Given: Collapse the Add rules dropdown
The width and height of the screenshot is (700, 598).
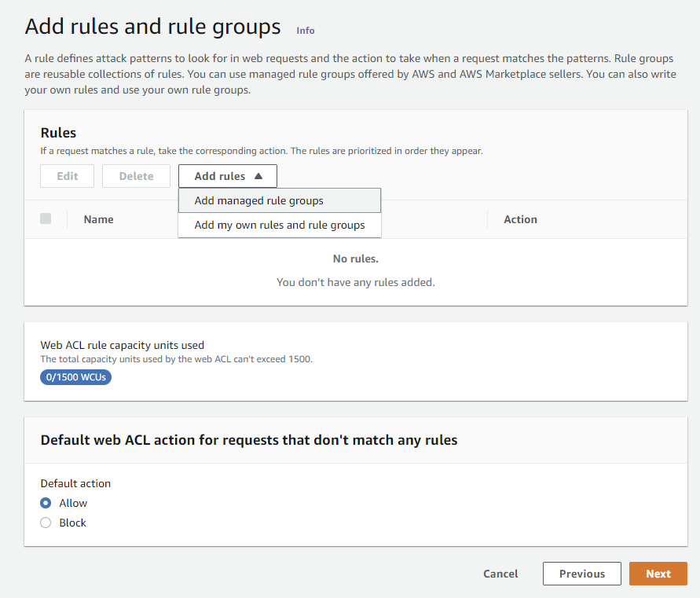Looking at the screenshot, I should (227, 176).
